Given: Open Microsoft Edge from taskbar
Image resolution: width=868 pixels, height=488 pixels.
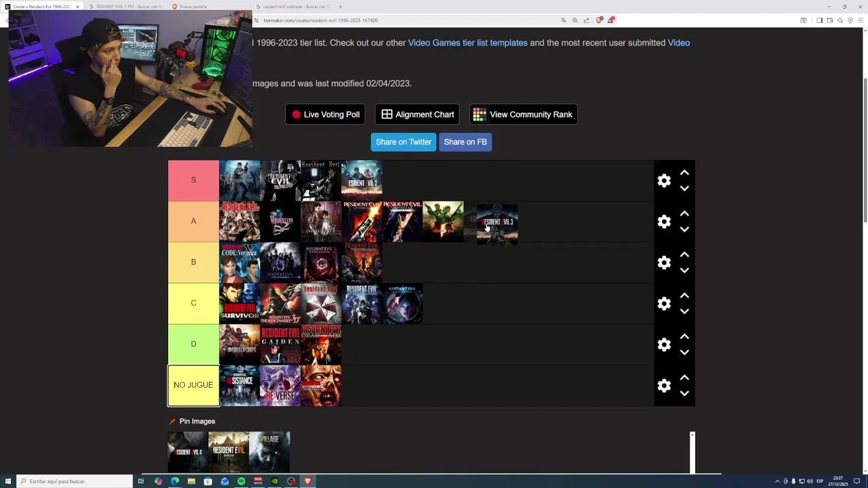Looking at the screenshot, I should tap(175, 481).
